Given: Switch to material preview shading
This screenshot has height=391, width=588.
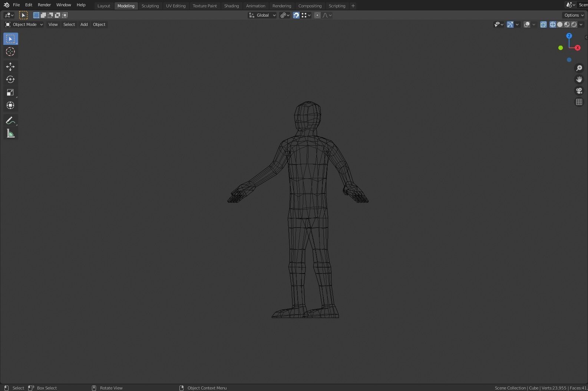Looking at the screenshot, I should coord(567,24).
